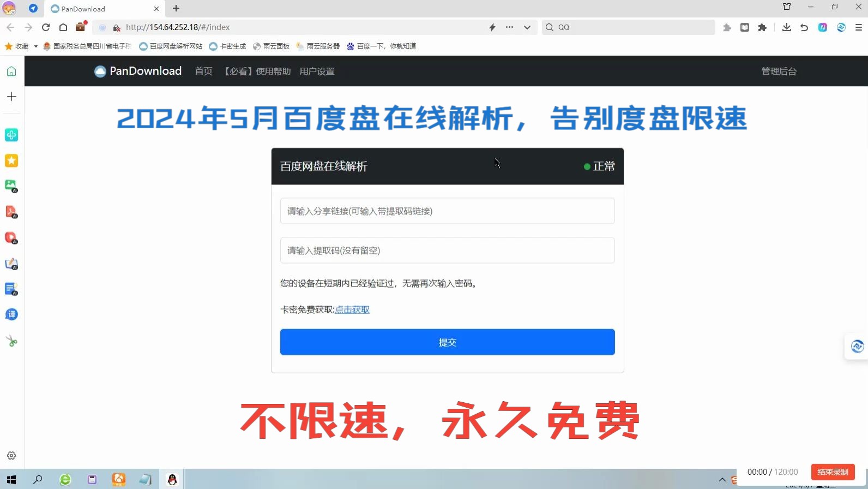Click the floating assistant icon at right edge

857,346
